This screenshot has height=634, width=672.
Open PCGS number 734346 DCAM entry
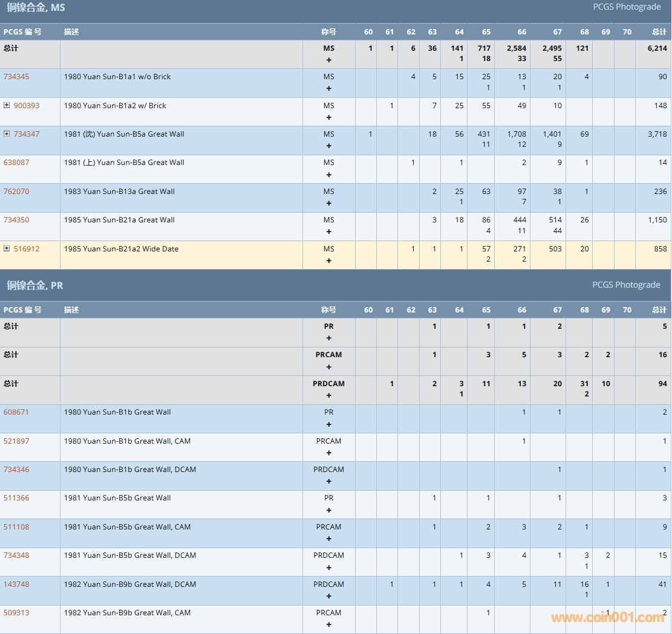point(16,470)
